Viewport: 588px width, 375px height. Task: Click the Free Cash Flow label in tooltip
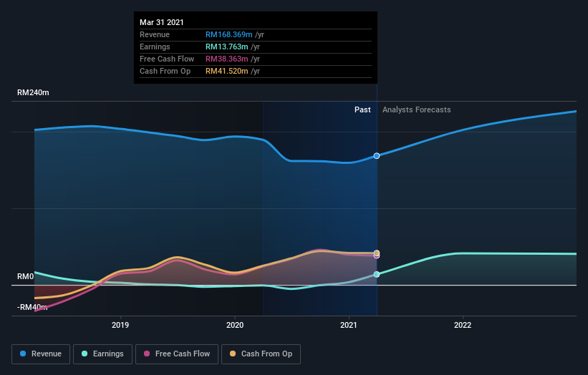(x=167, y=59)
